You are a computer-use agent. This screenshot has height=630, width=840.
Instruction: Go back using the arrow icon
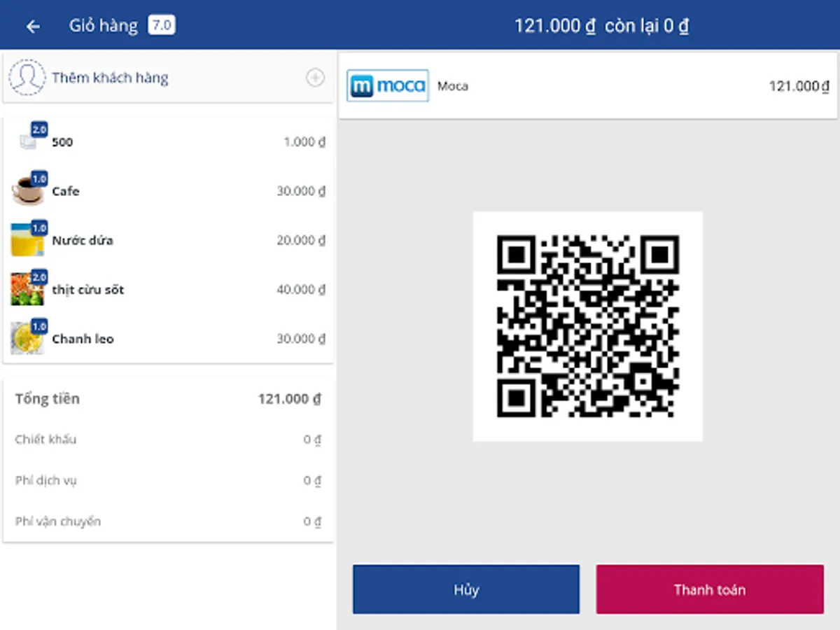(x=33, y=27)
